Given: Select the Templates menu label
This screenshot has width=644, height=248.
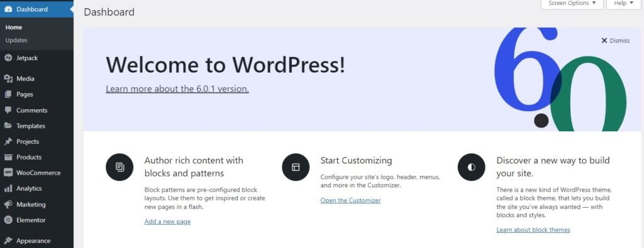Looking at the screenshot, I should 31,126.
